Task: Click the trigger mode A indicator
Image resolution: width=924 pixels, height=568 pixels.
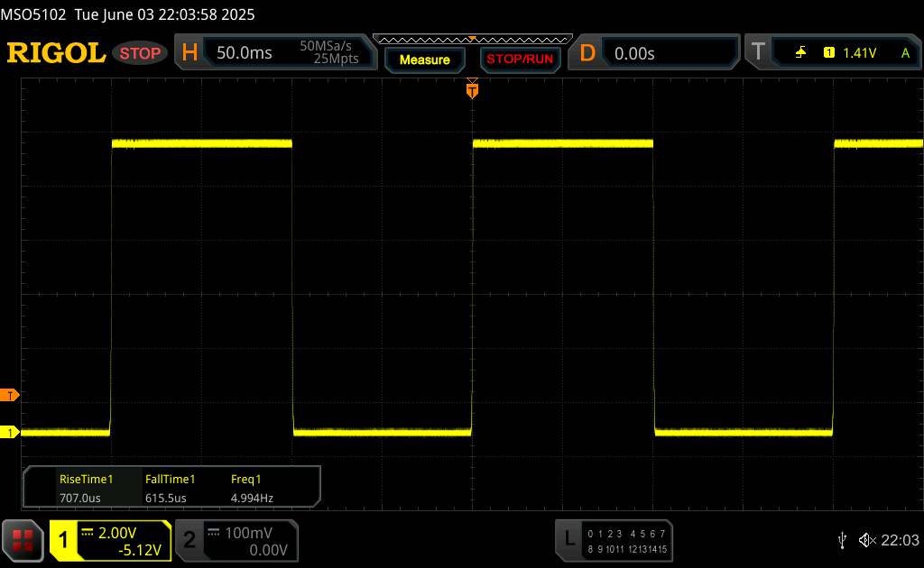Action: (905, 53)
